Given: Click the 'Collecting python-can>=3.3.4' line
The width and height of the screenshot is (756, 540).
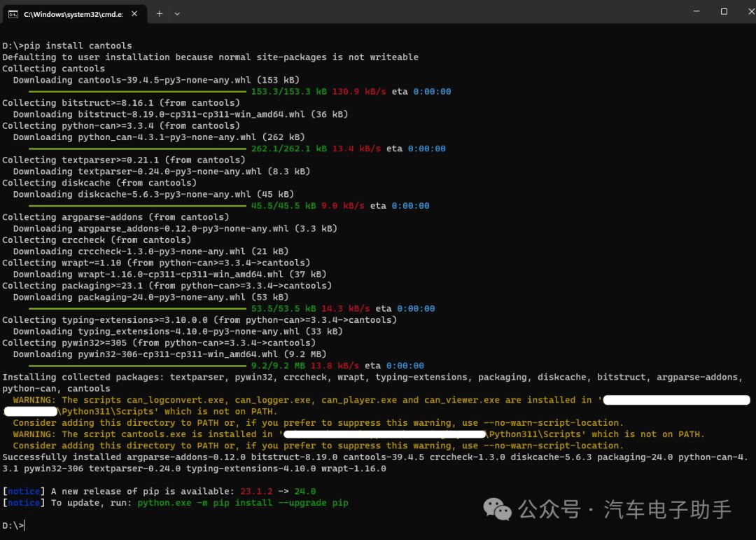Looking at the screenshot, I should 121,126.
